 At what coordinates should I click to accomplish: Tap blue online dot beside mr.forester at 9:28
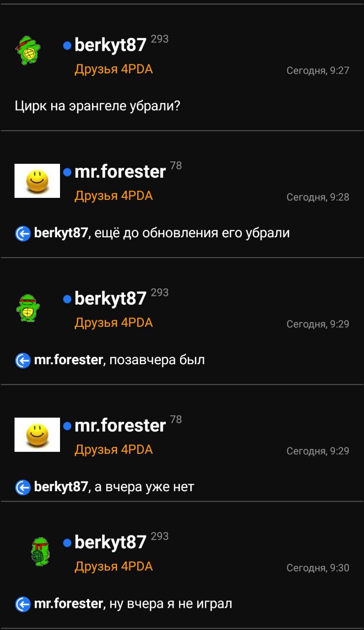67,172
